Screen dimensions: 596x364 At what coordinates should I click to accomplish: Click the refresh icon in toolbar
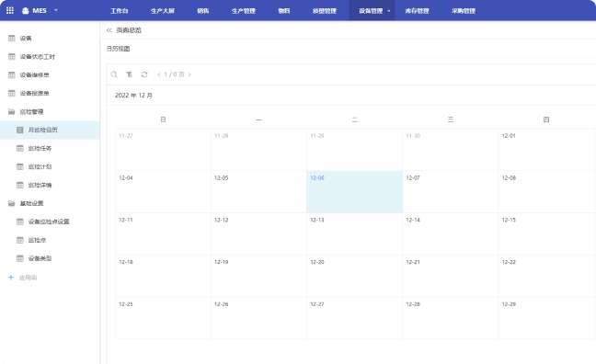click(x=144, y=74)
